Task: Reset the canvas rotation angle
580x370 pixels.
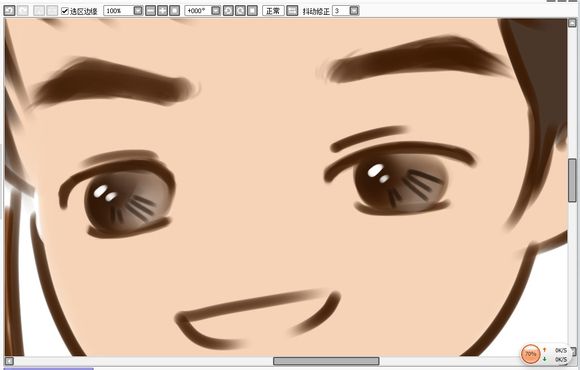Action: pos(253,11)
